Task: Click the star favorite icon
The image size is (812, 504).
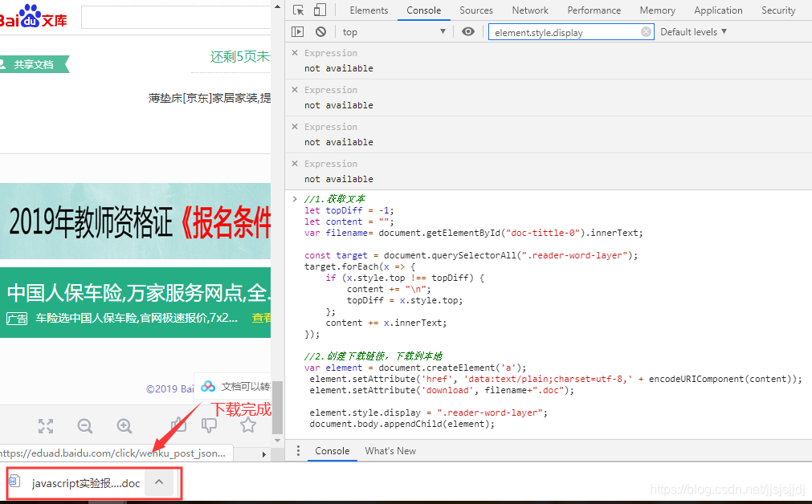Action: tap(247, 425)
